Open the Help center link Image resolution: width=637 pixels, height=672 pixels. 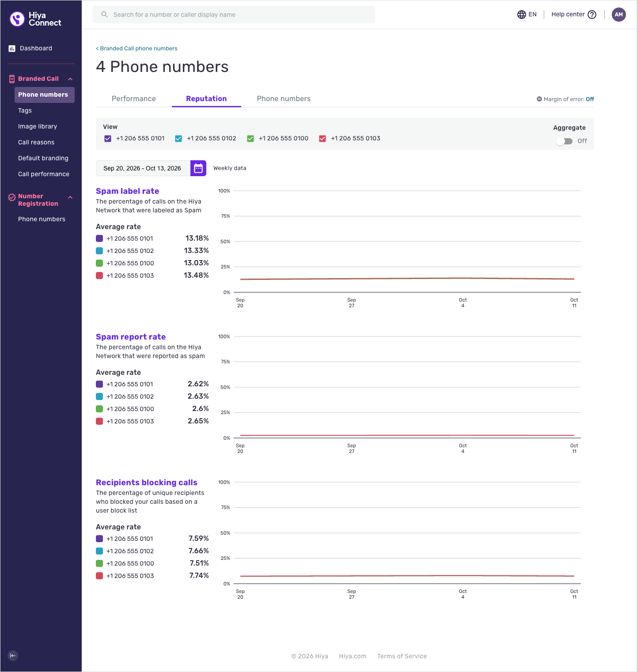(574, 15)
